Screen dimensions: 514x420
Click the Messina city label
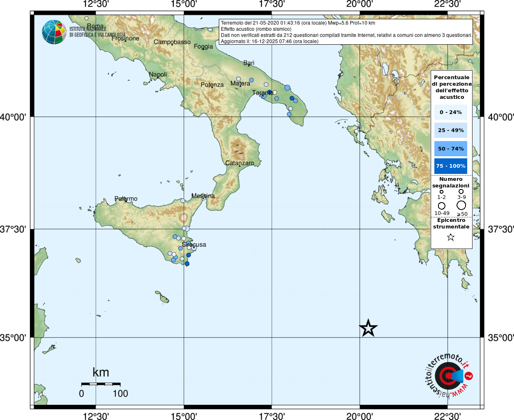(x=203, y=196)
